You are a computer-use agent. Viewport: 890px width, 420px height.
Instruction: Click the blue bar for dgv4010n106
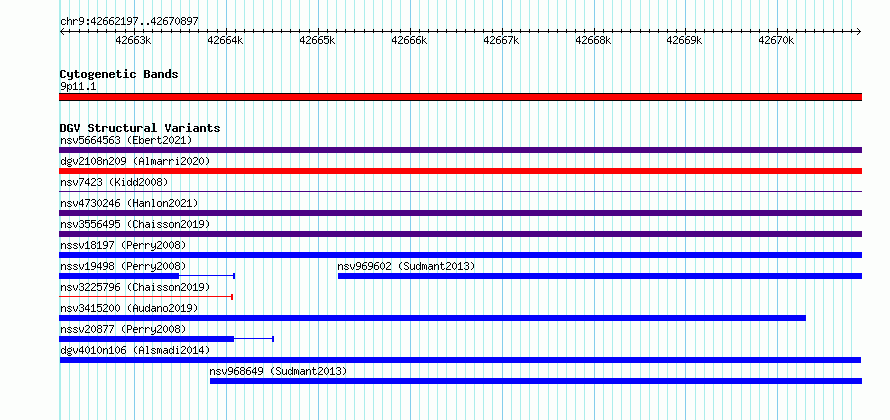coord(460,360)
